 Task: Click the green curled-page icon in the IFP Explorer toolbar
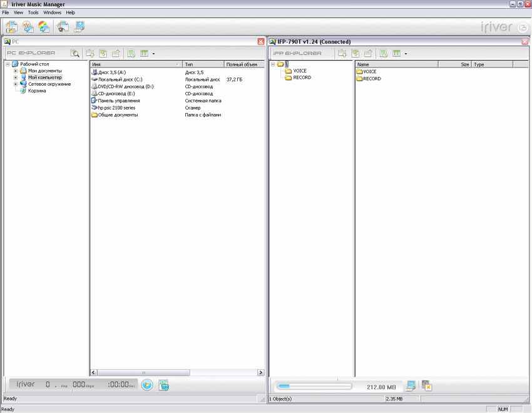click(x=384, y=53)
